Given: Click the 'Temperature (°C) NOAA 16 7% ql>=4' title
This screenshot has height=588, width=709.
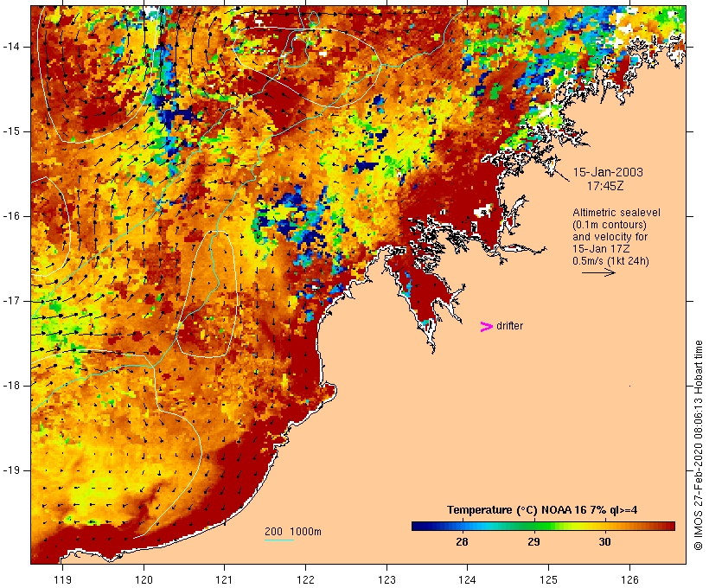Looking at the screenshot, I should pyautogui.click(x=542, y=510).
